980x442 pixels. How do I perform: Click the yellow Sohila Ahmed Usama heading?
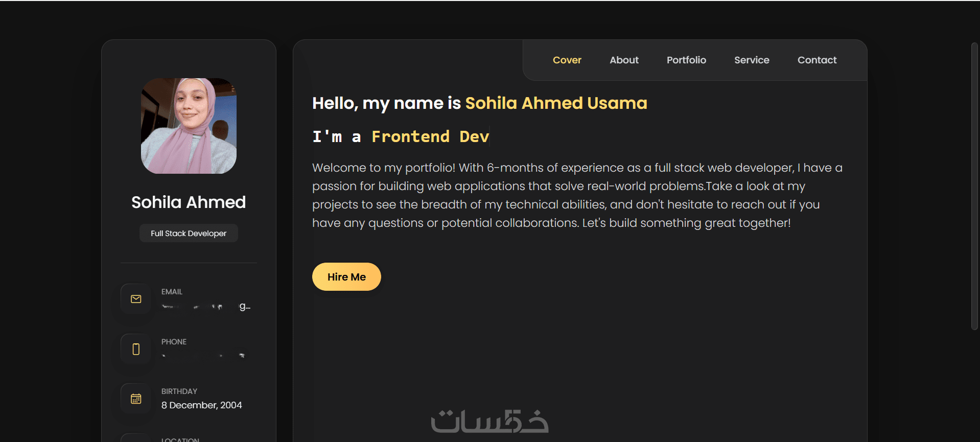click(x=556, y=103)
